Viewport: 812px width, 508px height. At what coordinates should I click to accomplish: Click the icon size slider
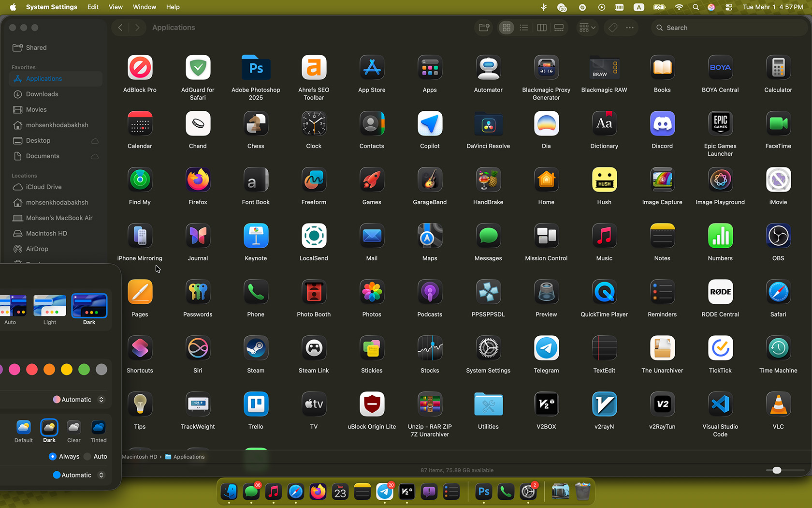[785, 470]
